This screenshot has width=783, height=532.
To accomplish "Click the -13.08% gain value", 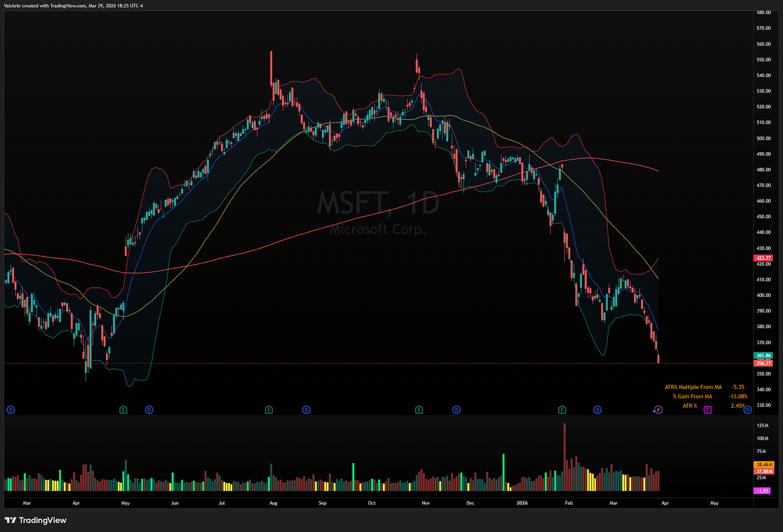I will (x=738, y=396).
